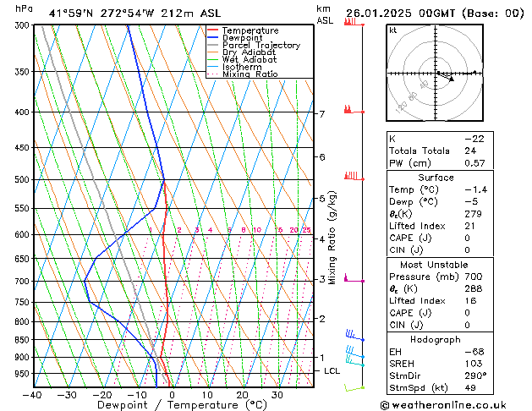Image resolution: width=532 pixels, height=411 pixels.
Task: Select the Isotherm legend label
Action: click(242, 67)
